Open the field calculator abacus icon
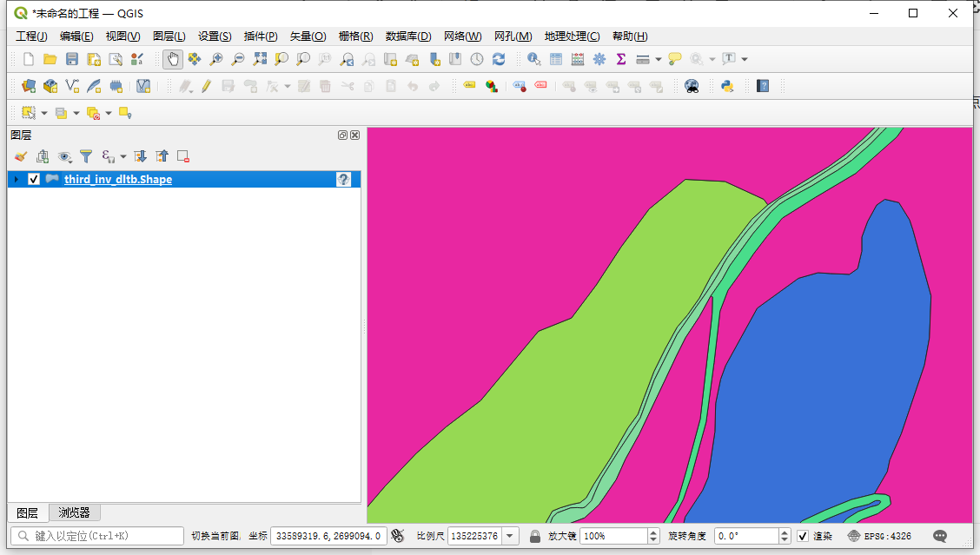The height and width of the screenshot is (555, 980). coord(578,59)
